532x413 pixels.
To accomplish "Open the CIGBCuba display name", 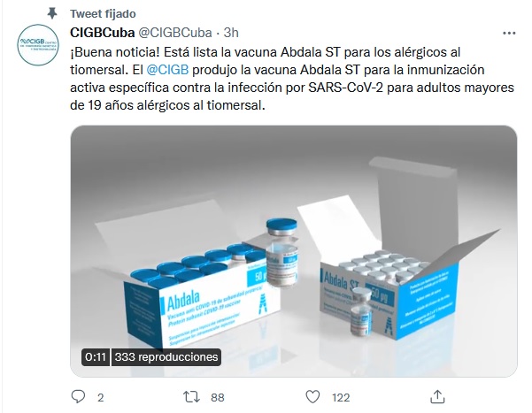I will 103,33.
